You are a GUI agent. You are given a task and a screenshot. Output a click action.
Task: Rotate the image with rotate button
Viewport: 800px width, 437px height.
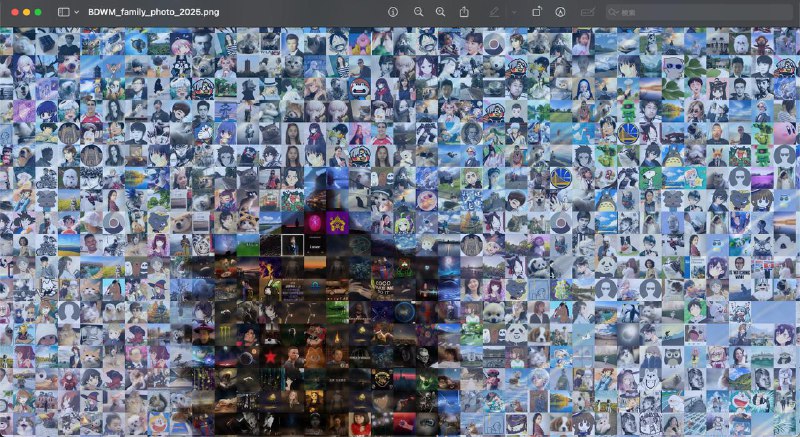pos(536,12)
